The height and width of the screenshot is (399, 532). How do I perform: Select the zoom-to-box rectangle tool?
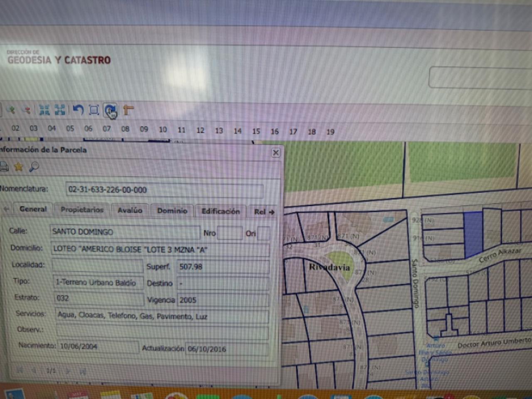tap(94, 110)
